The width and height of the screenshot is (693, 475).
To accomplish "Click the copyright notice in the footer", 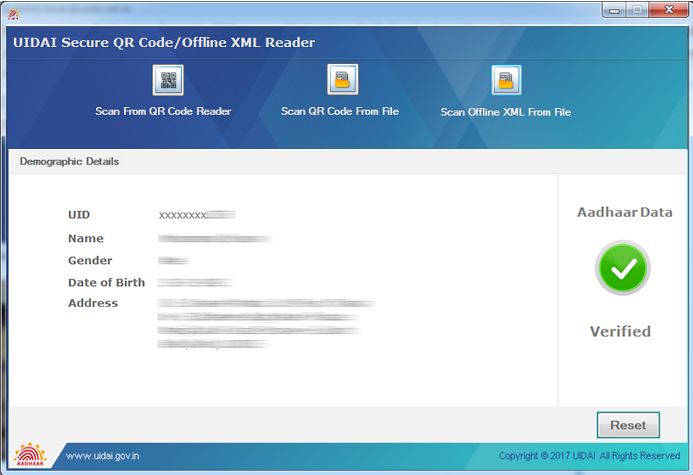I will 589,456.
